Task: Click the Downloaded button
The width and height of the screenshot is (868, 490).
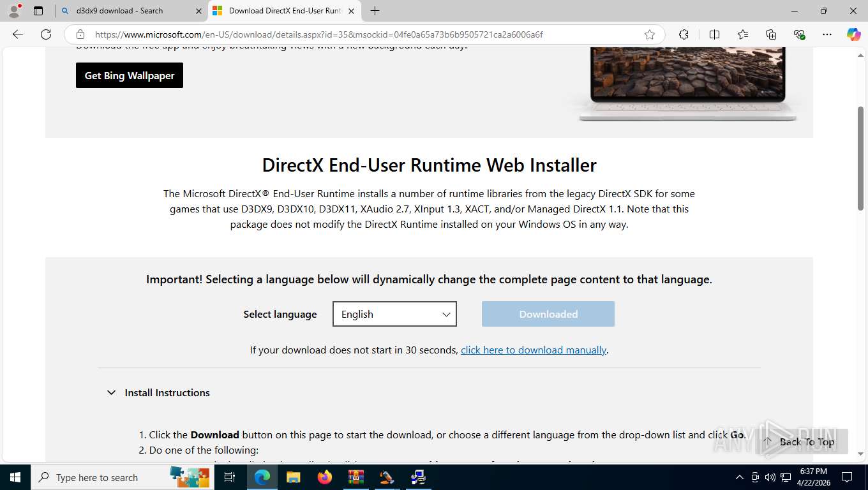Action: [x=548, y=314]
